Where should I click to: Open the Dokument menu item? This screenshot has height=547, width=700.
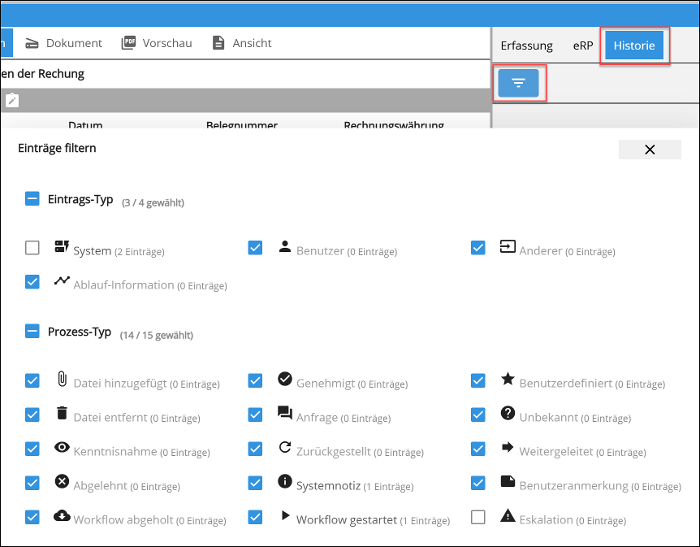tap(63, 43)
